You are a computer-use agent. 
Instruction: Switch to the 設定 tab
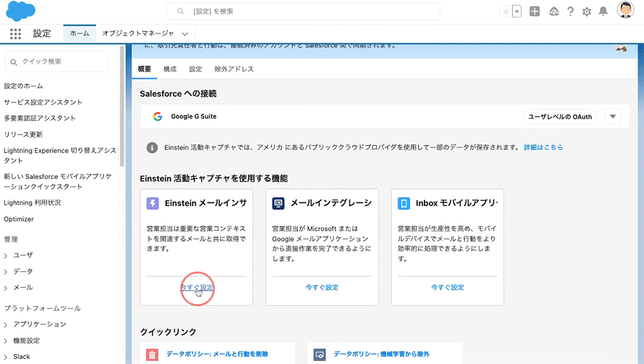196,69
